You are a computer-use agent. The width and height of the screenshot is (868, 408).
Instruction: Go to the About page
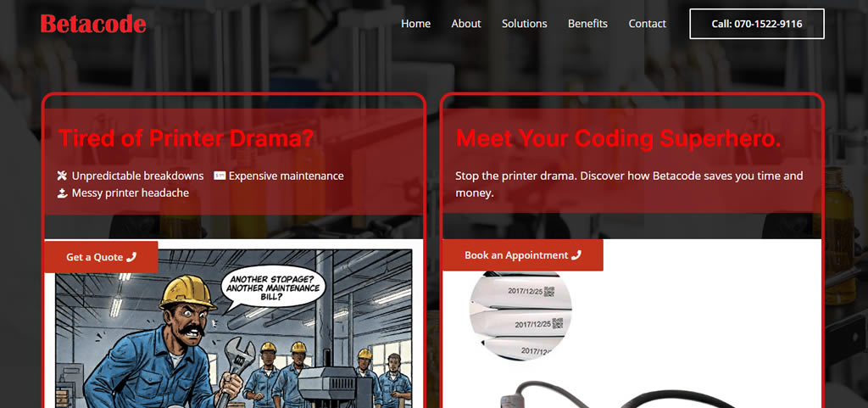click(466, 24)
